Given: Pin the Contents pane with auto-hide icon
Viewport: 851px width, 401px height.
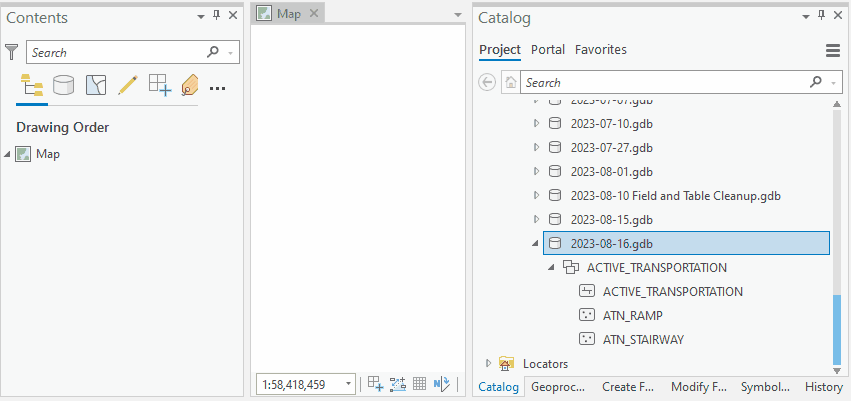Looking at the screenshot, I should [216, 15].
